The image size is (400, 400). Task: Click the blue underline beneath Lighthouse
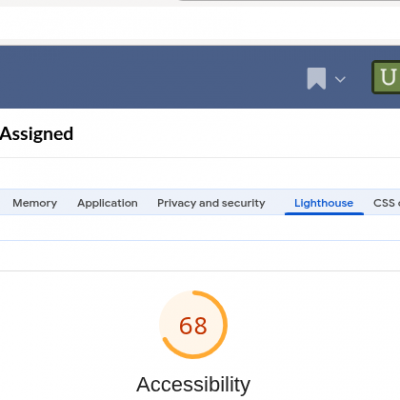[x=324, y=213]
